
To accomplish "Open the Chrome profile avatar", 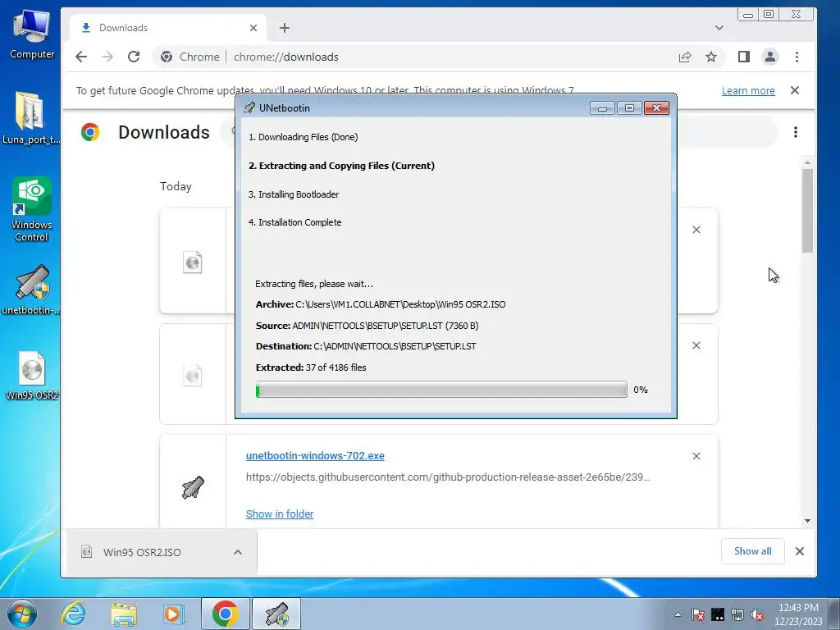I will (x=769, y=57).
